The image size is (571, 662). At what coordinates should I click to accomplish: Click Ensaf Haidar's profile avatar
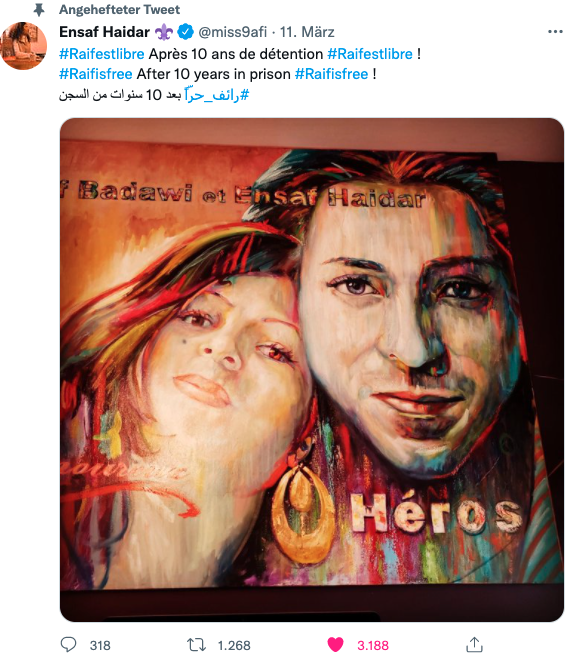(24, 46)
